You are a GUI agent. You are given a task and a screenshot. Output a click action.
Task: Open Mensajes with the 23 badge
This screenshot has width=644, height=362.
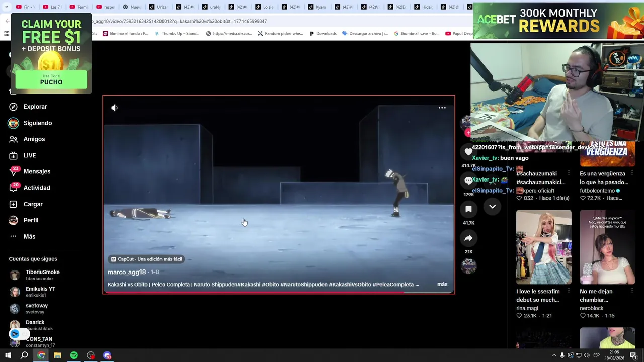(x=36, y=171)
